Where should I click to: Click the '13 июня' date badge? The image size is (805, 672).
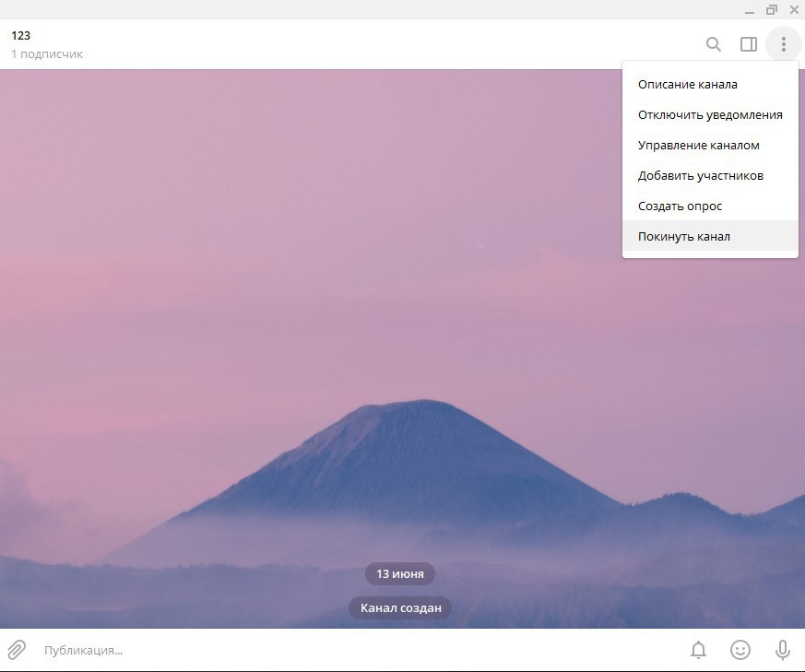400,573
